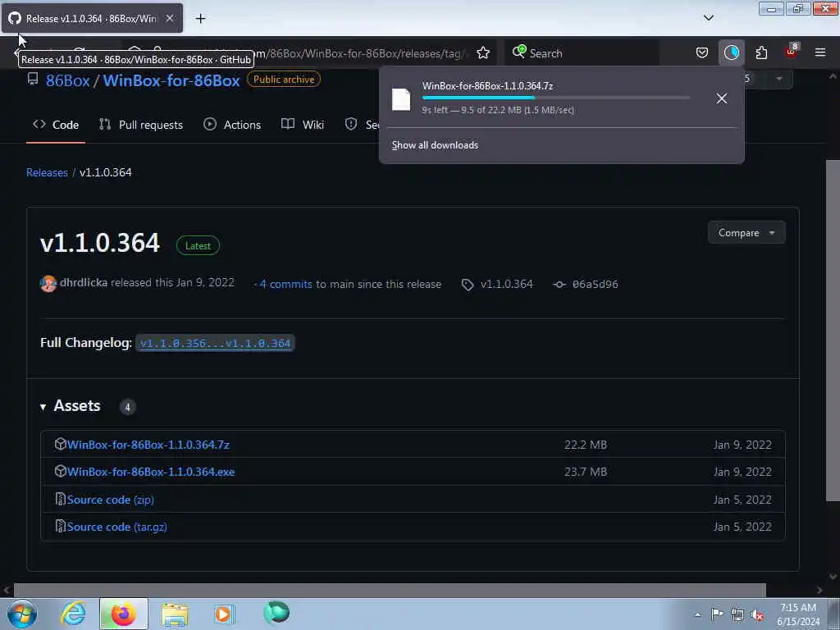The height and width of the screenshot is (630, 840).
Task: Open the downloads progress toolbar icon
Action: coord(731,52)
